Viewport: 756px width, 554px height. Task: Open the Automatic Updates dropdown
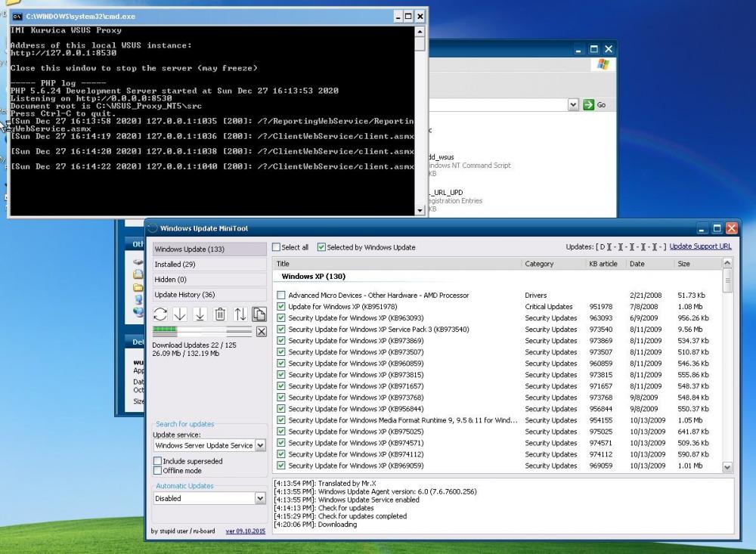click(260, 499)
